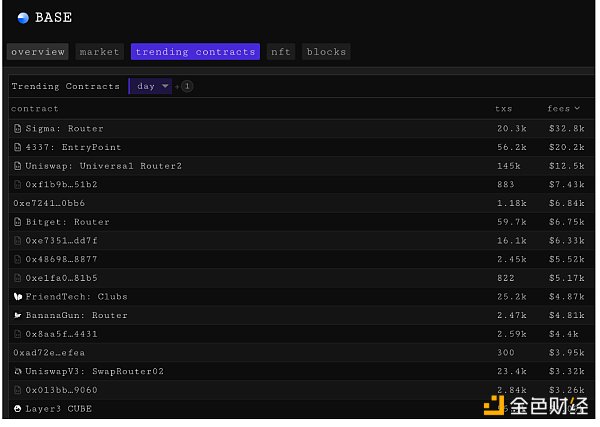
Task: Open the blocks tab
Action: pos(326,52)
